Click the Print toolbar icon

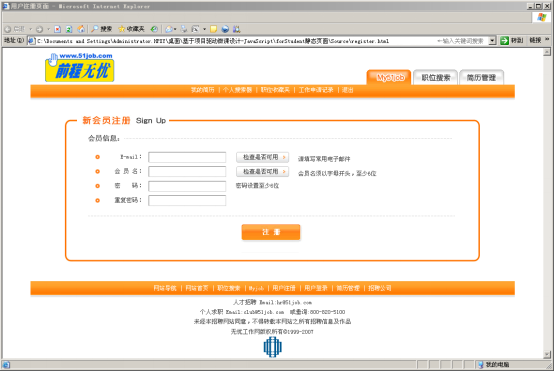point(184,29)
